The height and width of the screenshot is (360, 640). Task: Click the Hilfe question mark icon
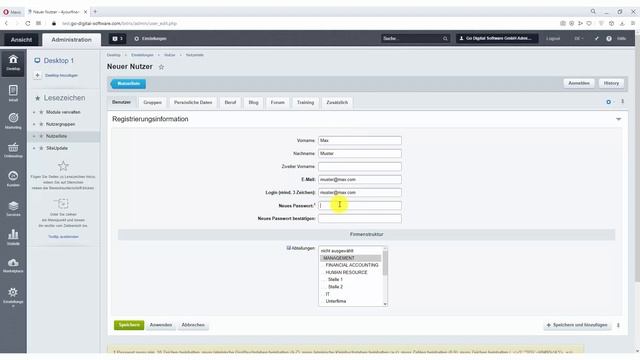[609, 38]
